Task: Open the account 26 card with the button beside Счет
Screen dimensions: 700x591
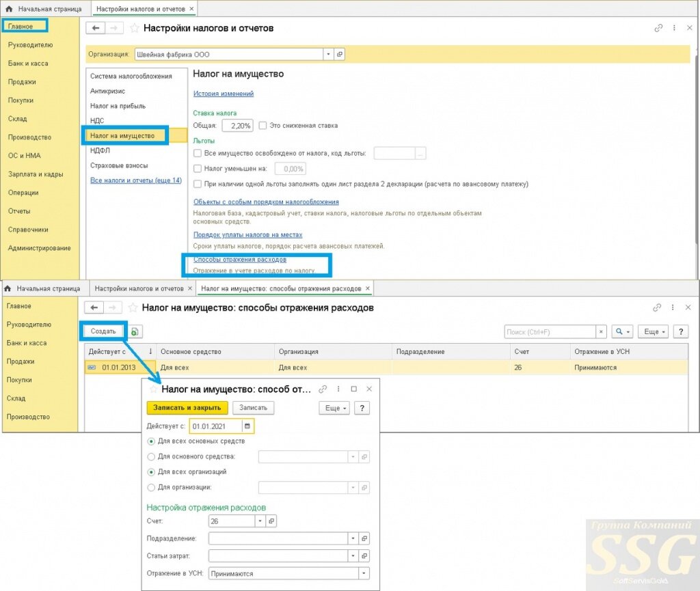Action: [x=271, y=521]
